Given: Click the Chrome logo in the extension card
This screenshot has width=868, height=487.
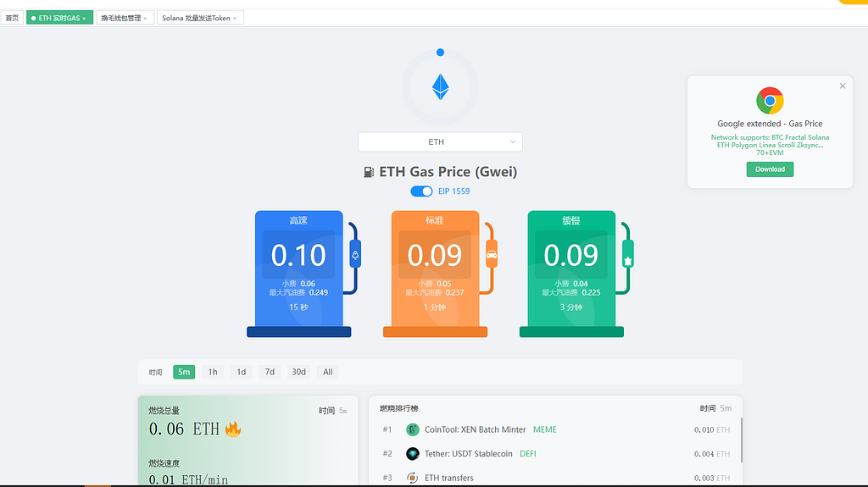Looking at the screenshot, I should point(770,101).
